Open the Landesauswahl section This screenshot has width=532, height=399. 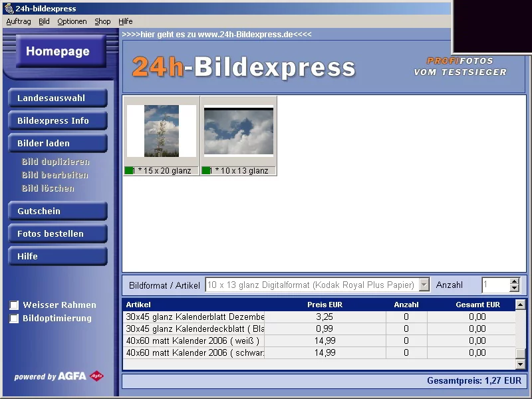[58, 98]
